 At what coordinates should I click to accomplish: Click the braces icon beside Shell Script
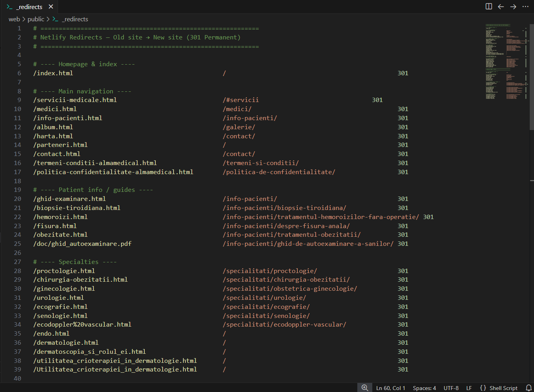point(483,388)
